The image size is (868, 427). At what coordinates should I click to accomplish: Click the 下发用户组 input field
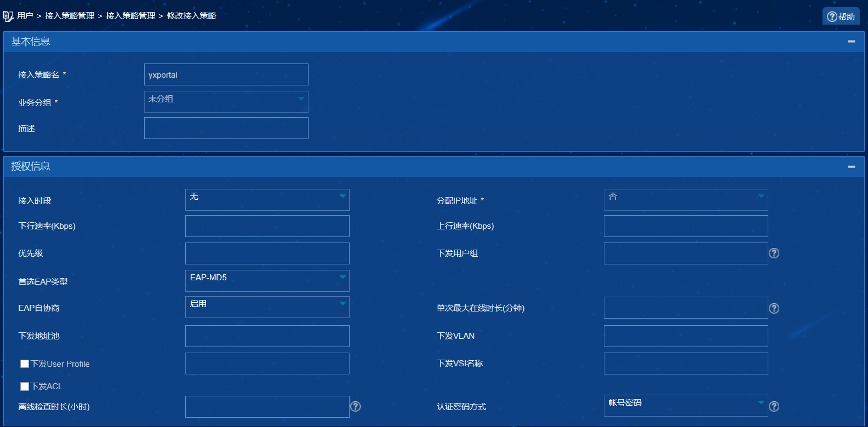(686, 253)
